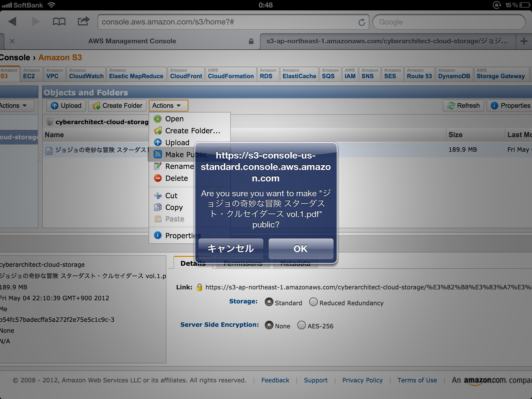This screenshot has width=532, height=399.
Task: Open the AWS Storage Gateway service tab
Action: 501,74
